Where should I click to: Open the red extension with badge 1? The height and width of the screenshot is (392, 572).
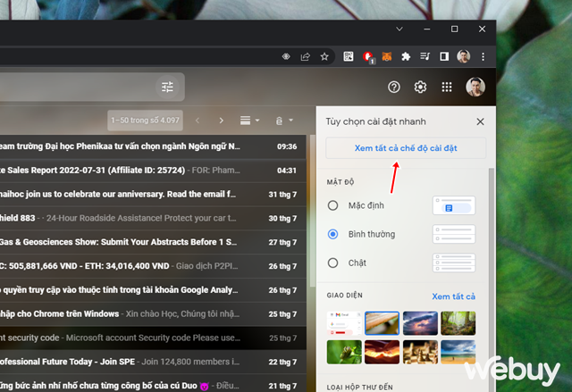tap(368, 57)
